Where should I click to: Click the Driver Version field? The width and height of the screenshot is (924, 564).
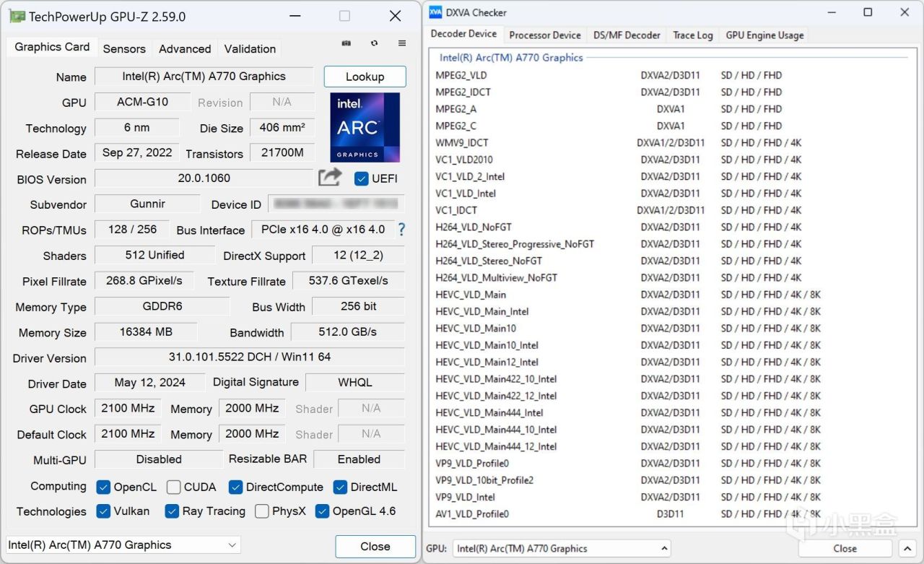[250, 357]
